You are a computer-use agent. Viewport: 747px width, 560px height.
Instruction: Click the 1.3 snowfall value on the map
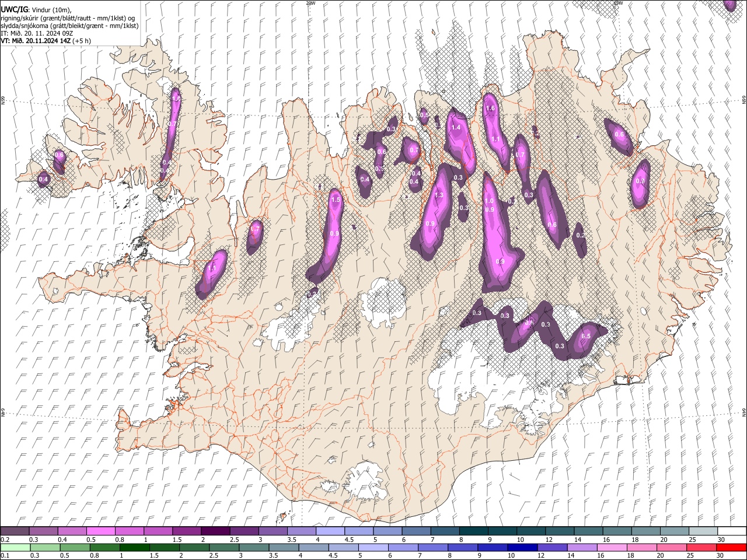click(x=439, y=195)
